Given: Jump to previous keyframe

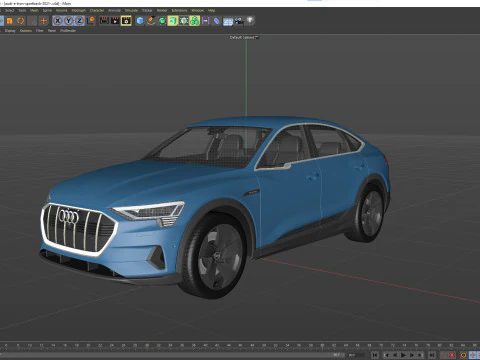Looking at the screenshot, I should (387, 355).
